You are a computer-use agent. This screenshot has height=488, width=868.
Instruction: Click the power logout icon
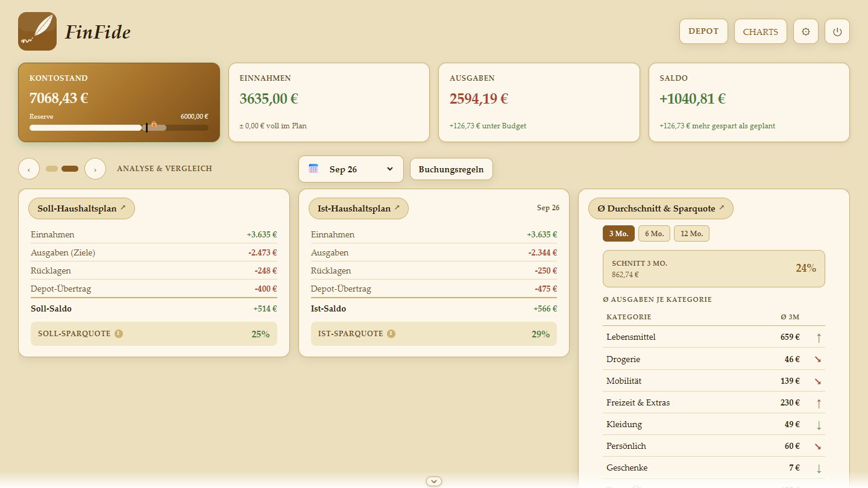(837, 31)
